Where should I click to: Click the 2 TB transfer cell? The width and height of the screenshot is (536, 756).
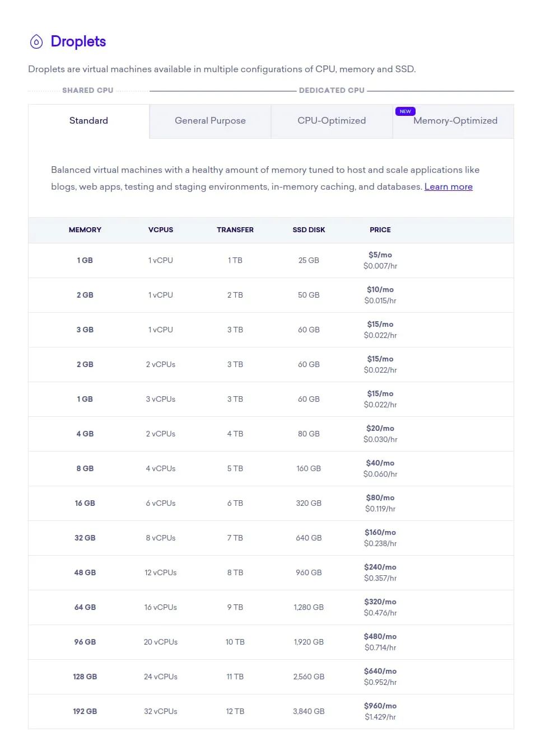(235, 295)
